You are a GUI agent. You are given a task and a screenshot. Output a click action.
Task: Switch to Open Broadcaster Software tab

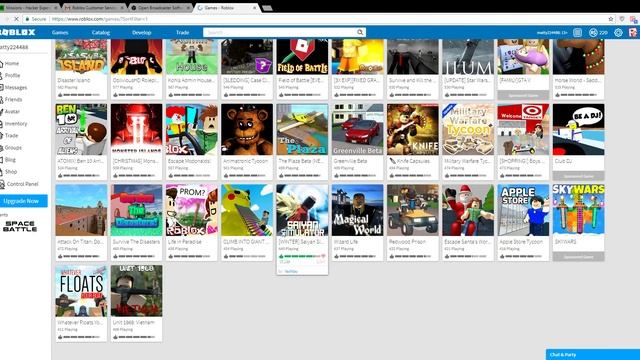point(161,8)
